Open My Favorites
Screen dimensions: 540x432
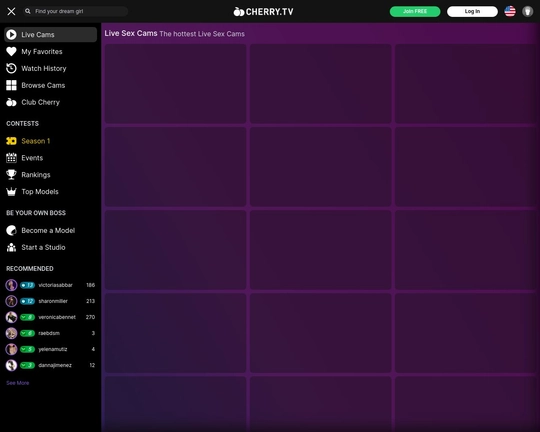click(51, 51)
